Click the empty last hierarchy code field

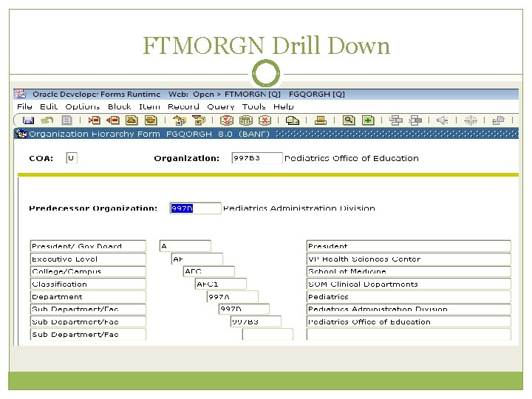[x=267, y=334]
